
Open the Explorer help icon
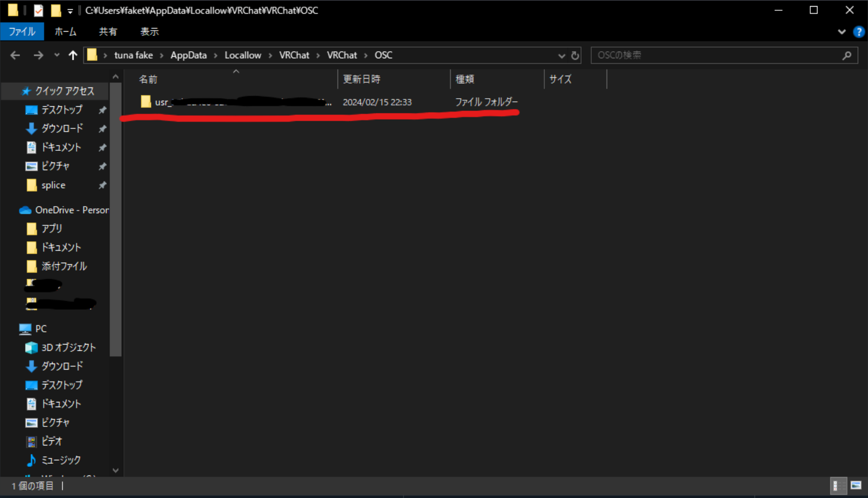[x=859, y=32]
